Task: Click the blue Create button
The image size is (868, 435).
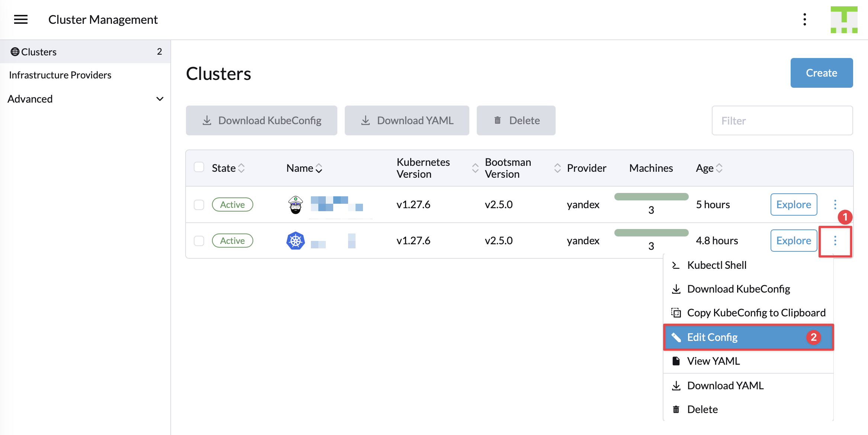Action: pyautogui.click(x=821, y=73)
